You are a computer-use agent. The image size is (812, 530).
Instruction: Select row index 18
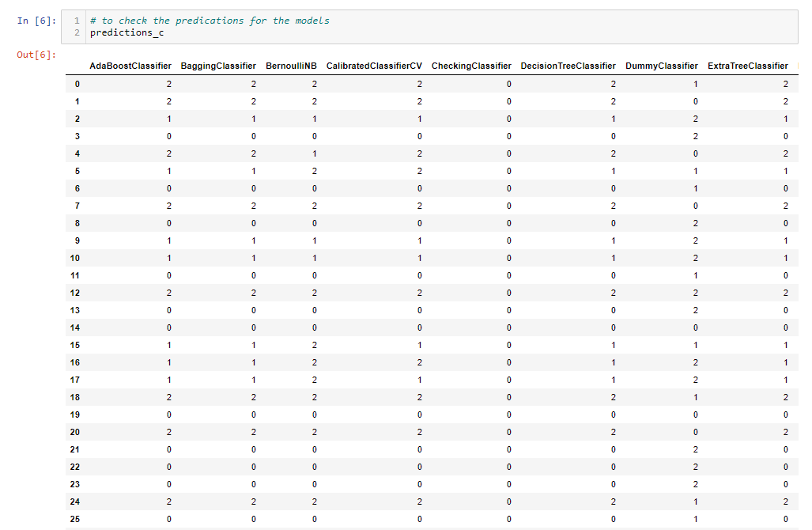(x=75, y=397)
